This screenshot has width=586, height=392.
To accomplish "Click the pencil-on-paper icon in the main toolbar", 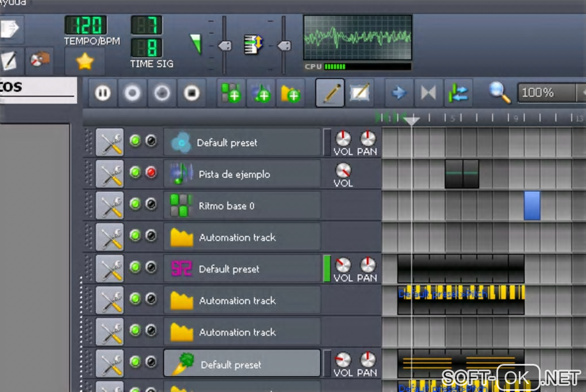I will coord(9,60).
